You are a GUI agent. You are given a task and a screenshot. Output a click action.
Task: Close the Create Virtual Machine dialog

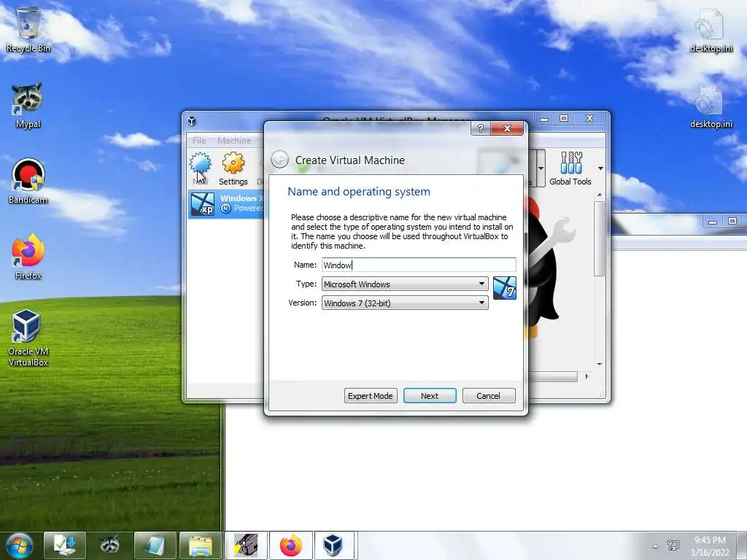(507, 128)
